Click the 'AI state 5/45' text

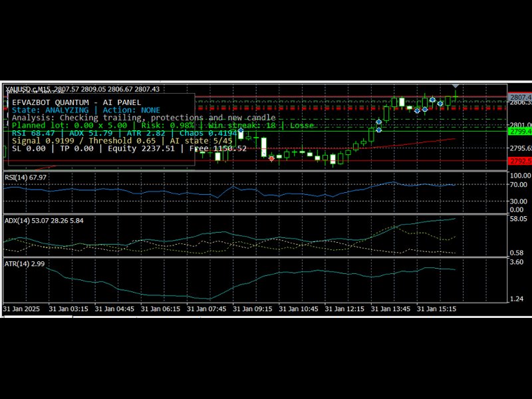click(201, 141)
